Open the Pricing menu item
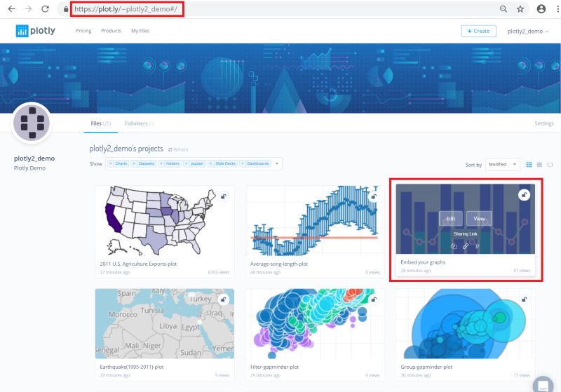The width and height of the screenshot is (561, 392). tap(83, 31)
